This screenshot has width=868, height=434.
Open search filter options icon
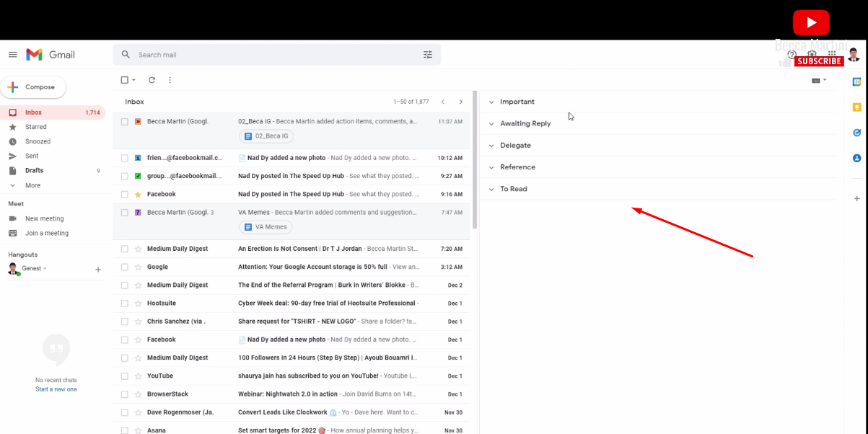pyautogui.click(x=428, y=55)
